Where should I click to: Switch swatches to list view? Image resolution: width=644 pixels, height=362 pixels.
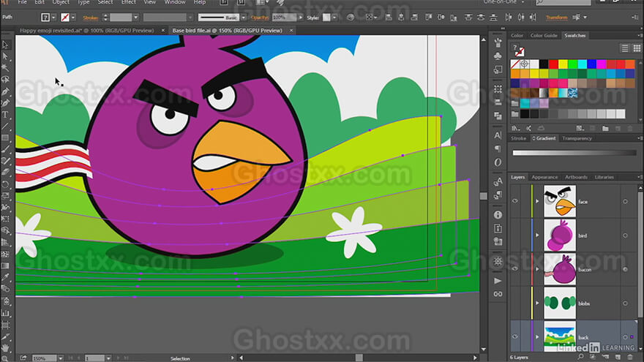[x=625, y=48]
